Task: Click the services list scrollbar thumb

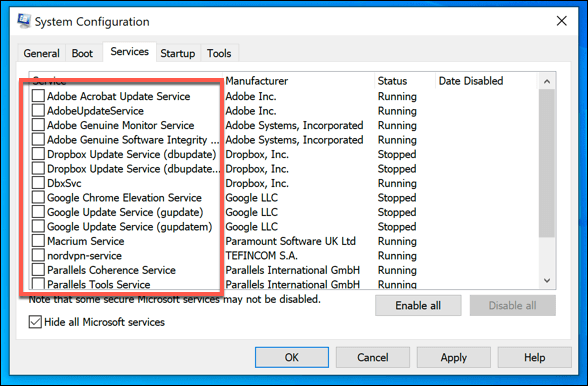Action: pos(547,163)
